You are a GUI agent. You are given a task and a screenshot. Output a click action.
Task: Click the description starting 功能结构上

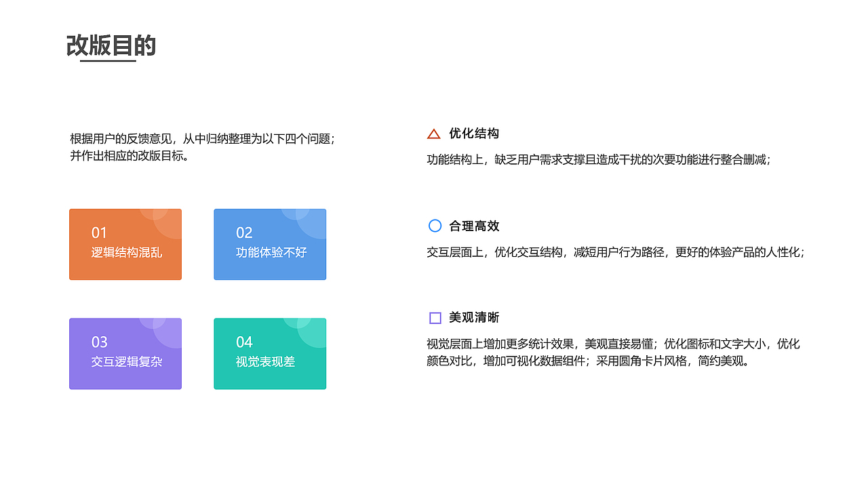599,160
